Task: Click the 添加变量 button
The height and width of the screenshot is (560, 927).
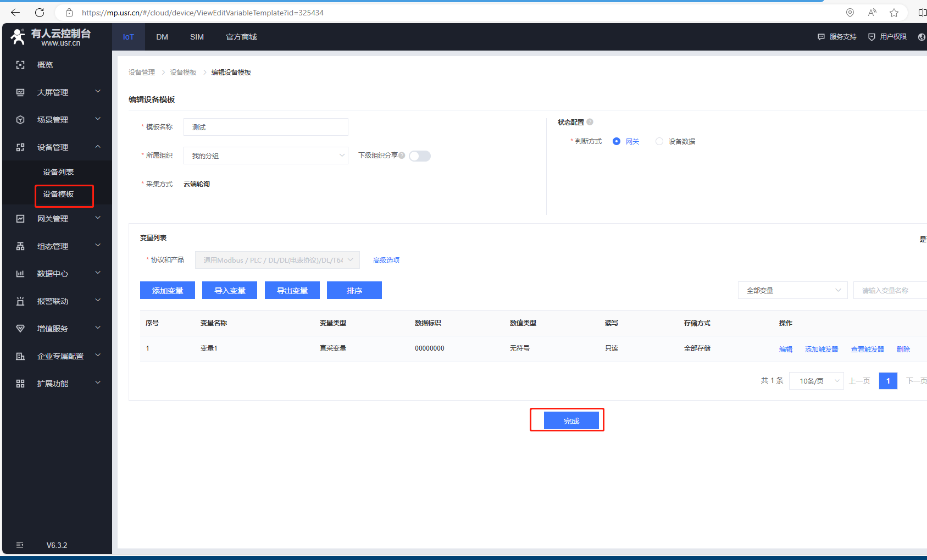Action: point(168,290)
